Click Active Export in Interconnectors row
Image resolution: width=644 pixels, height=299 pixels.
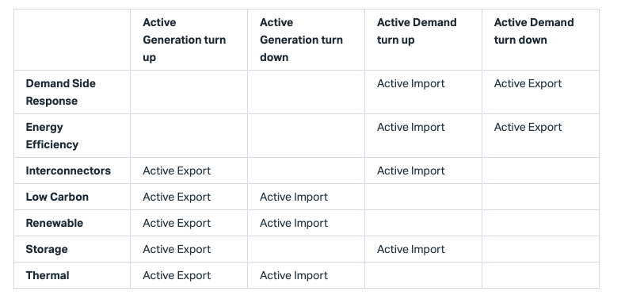(x=177, y=171)
